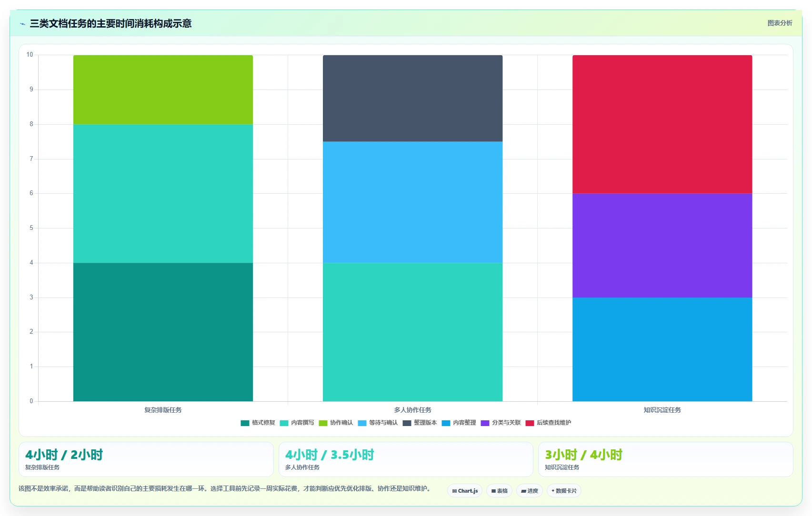Click the y-axis tick label 0

(31, 401)
